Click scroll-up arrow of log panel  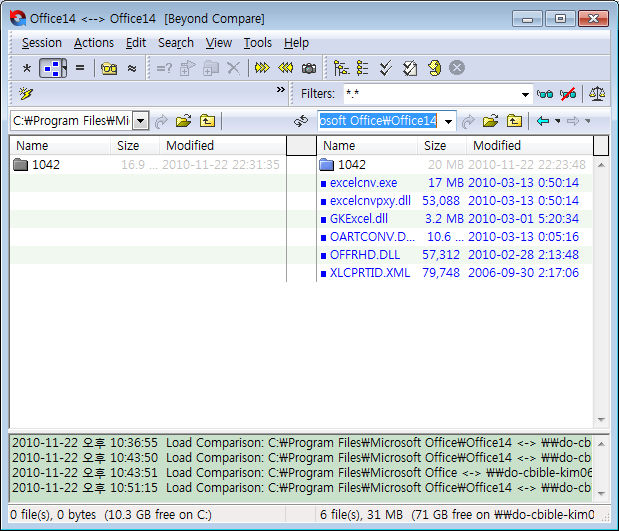[601, 444]
